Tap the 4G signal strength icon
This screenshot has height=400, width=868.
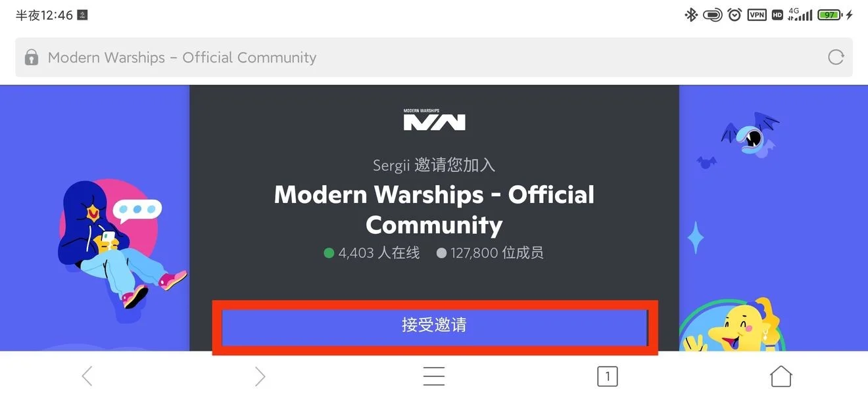point(800,14)
